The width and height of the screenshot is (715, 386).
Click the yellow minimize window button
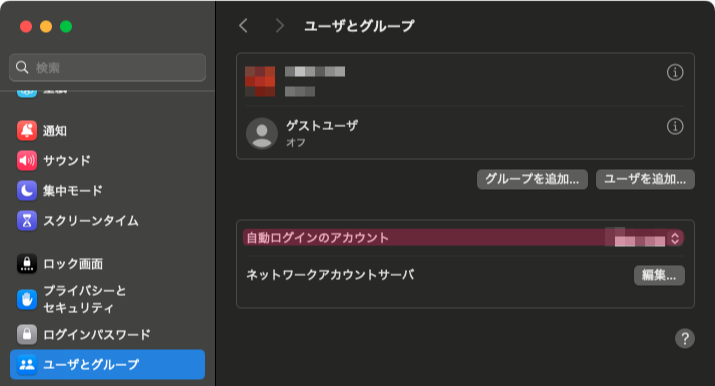[46, 26]
